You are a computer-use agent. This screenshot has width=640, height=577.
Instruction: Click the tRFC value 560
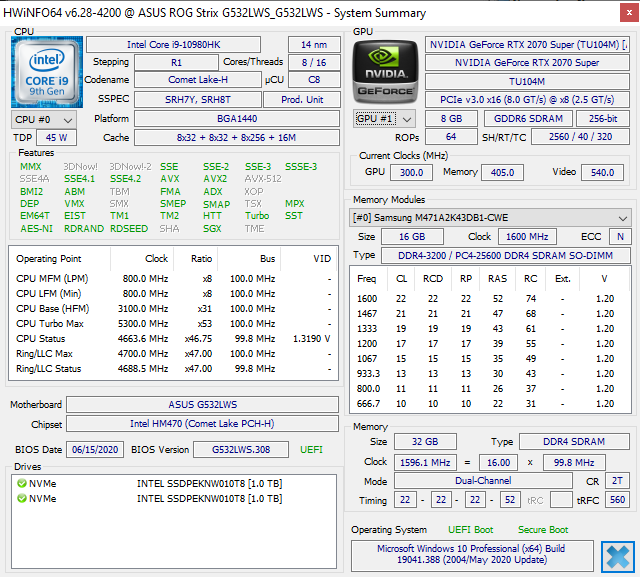pos(617,499)
